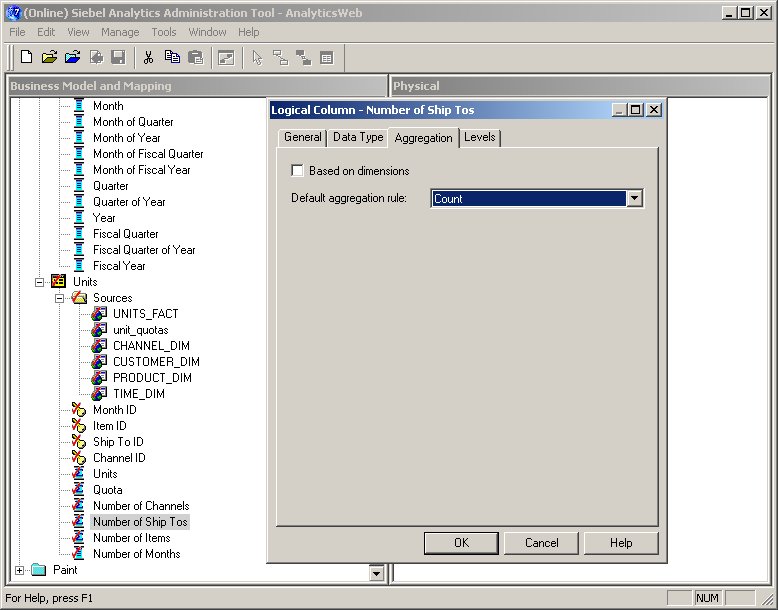This screenshot has height=610, width=778.
Task: Click the Save floppy disk icon
Action: pos(118,58)
